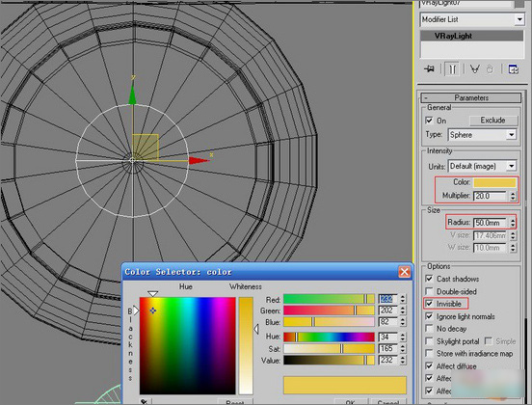Screen dimensions: 532x405
Task: Open the light Color swatch
Action: [494, 182]
